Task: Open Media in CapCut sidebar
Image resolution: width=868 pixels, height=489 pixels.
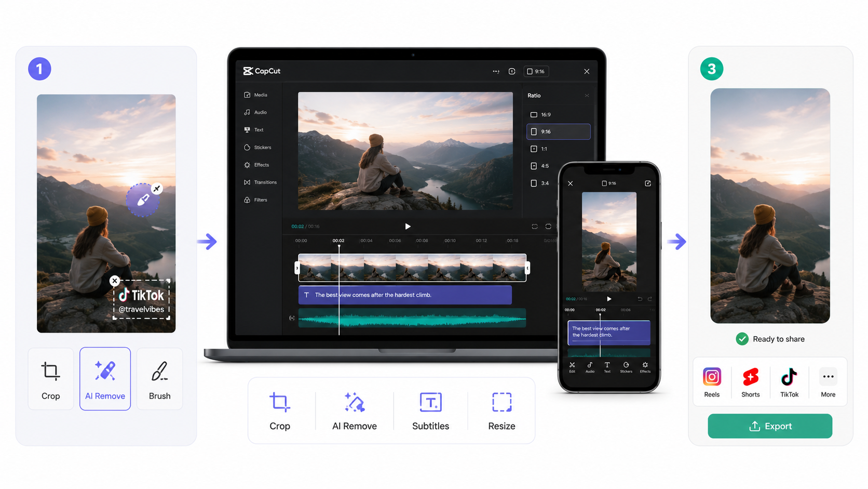Action: tap(255, 95)
